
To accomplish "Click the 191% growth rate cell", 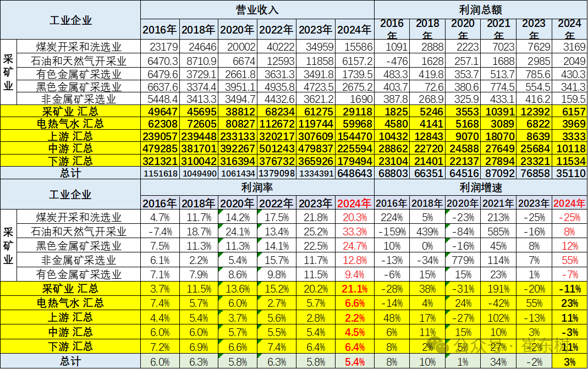I will (498, 289).
